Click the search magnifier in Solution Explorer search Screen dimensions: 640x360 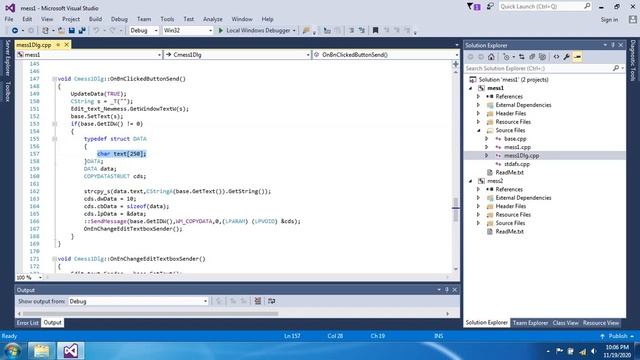(616, 68)
